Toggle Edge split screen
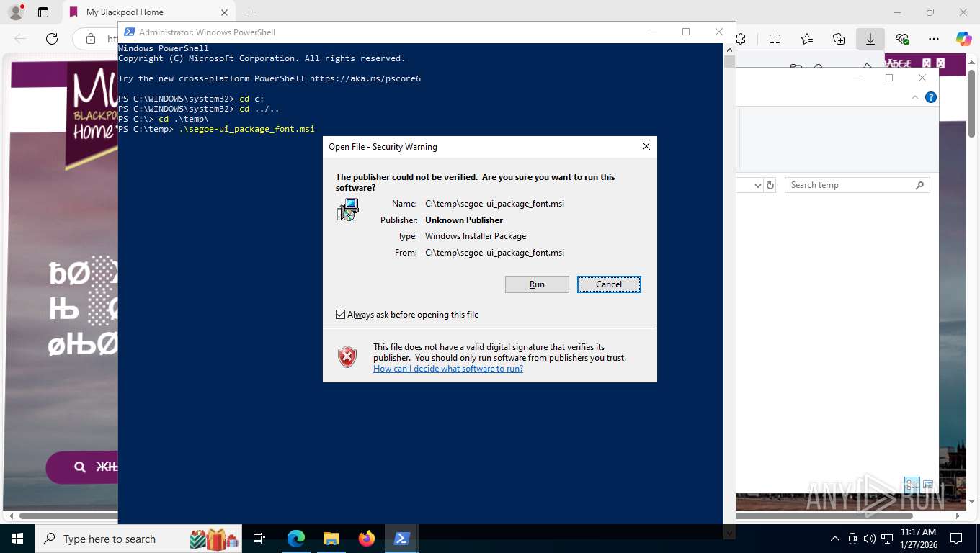 coord(775,39)
